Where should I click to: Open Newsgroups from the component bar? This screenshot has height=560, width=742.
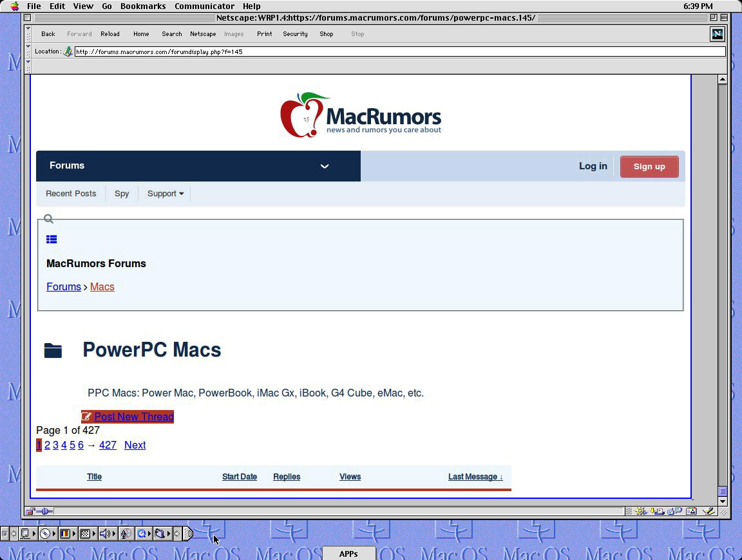[x=674, y=511]
